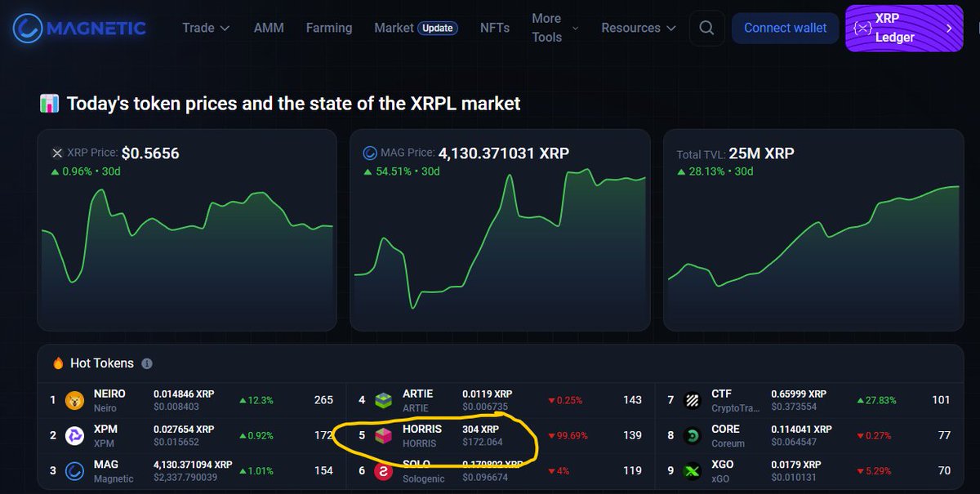Click the ARTIE token icon
Viewport: 980px width, 494px height.
[383, 400]
